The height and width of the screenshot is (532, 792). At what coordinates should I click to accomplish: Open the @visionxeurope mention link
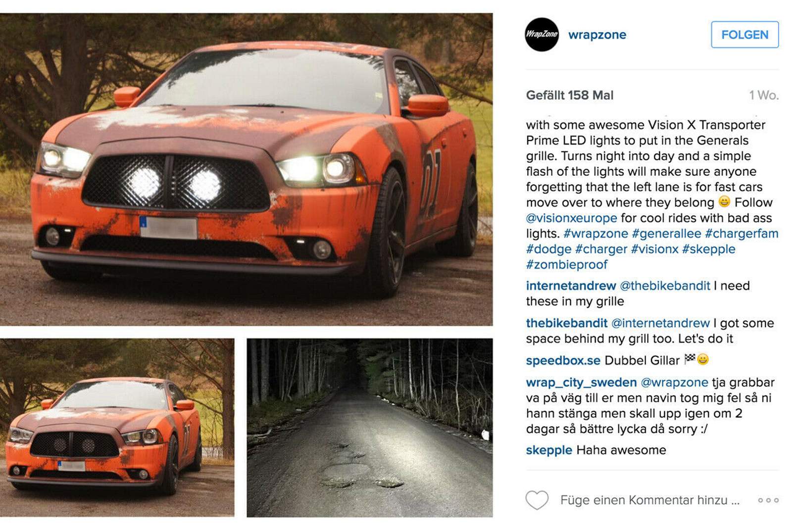pos(571,218)
